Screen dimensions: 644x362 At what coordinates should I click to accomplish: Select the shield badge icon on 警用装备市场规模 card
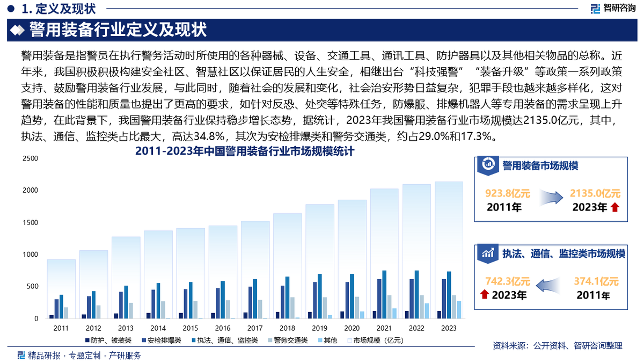tap(489, 164)
